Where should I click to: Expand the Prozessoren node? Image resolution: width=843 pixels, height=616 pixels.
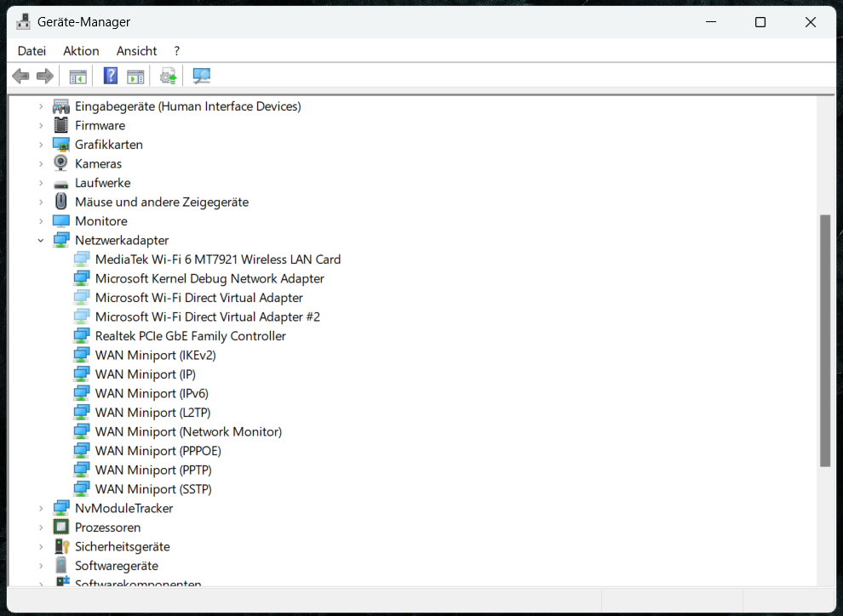coord(41,528)
